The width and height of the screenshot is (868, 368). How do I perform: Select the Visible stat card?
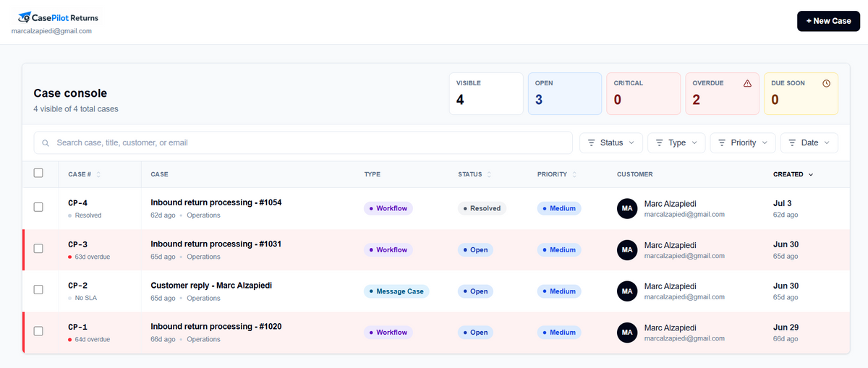[486, 93]
